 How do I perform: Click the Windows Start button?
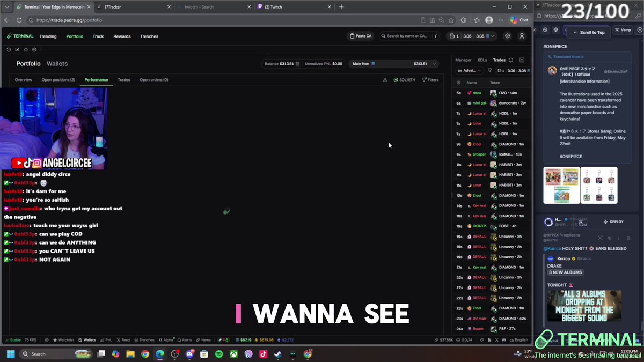pyautogui.click(x=10, y=354)
